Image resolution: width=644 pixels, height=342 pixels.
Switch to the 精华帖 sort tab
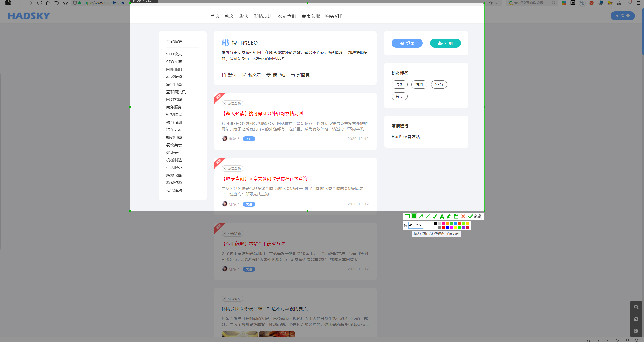(276, 75)
